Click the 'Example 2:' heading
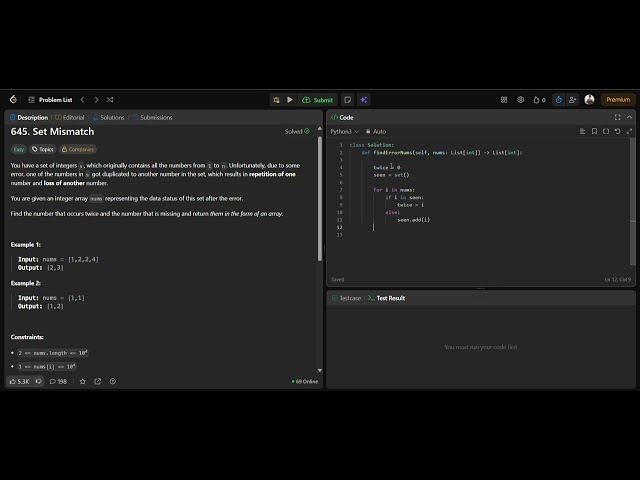 click(26, 283)
